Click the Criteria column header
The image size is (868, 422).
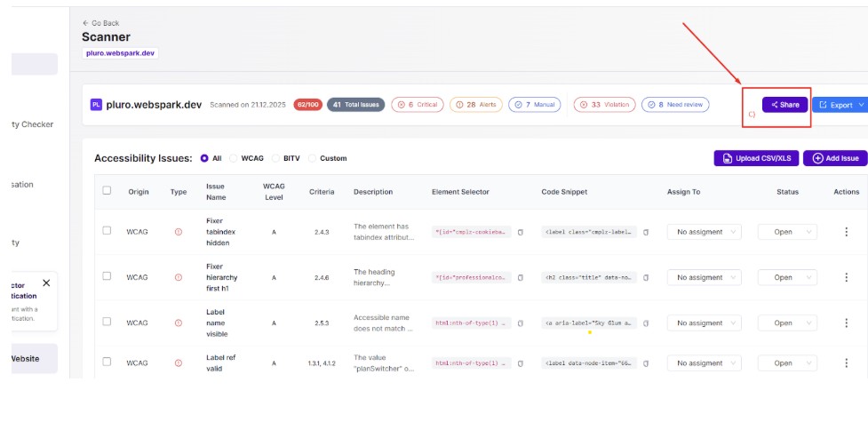click(322, 192)
